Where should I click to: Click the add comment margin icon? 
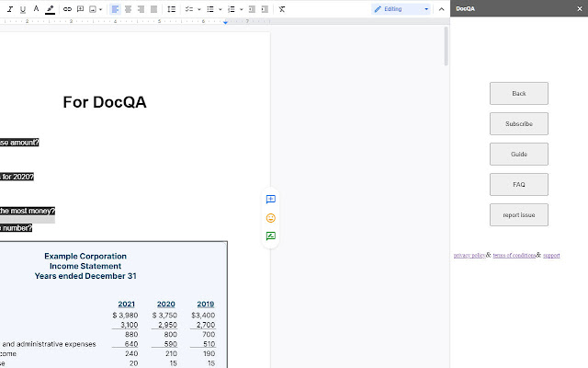[x=271, y=199]
